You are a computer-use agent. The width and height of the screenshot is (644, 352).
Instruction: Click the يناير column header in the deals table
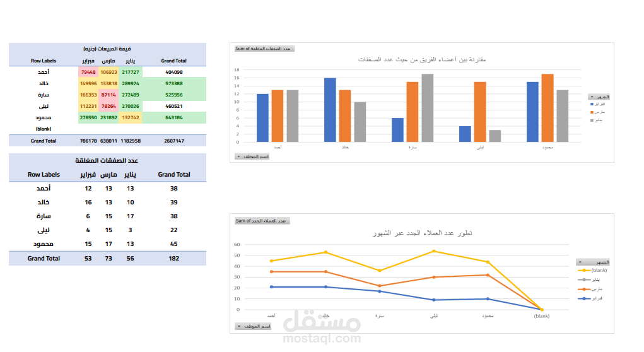pos(130,175)
